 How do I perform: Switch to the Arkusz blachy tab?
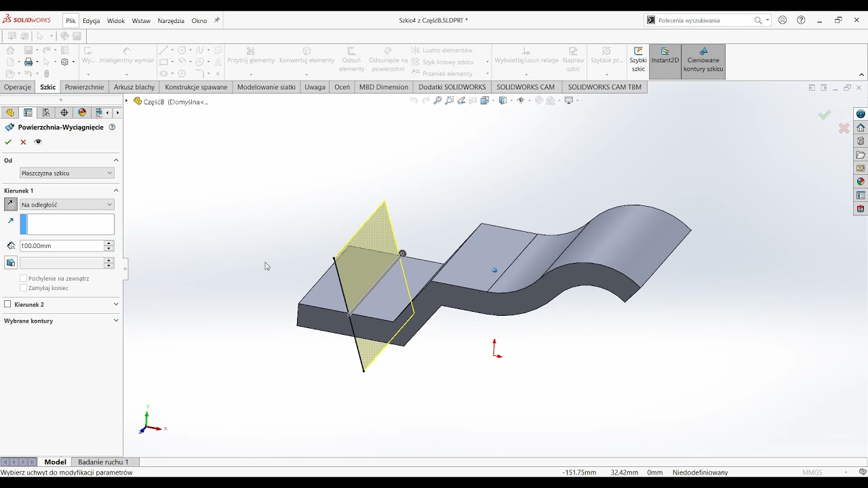click(x=134, y=87)
